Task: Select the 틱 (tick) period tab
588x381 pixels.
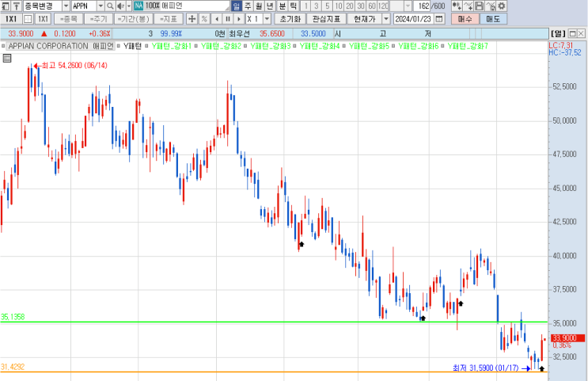Action: pyautogui.click(x=294, y=6)
